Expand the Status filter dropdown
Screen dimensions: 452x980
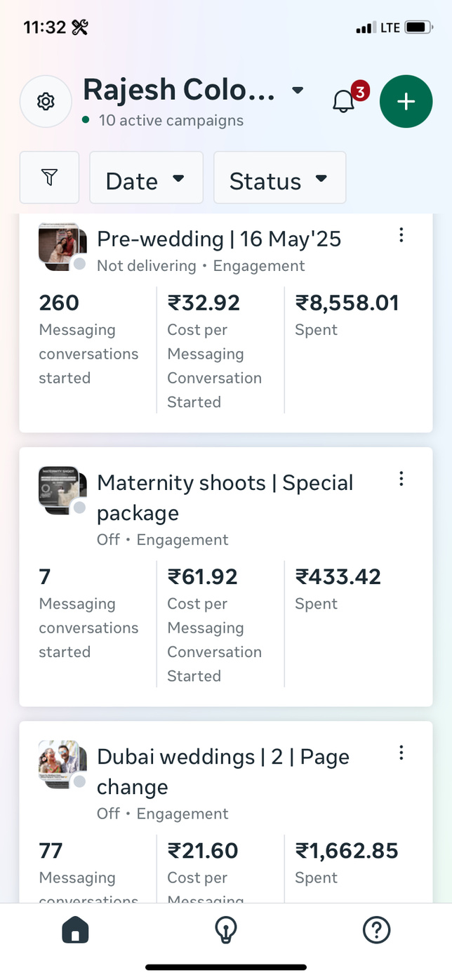279,180
